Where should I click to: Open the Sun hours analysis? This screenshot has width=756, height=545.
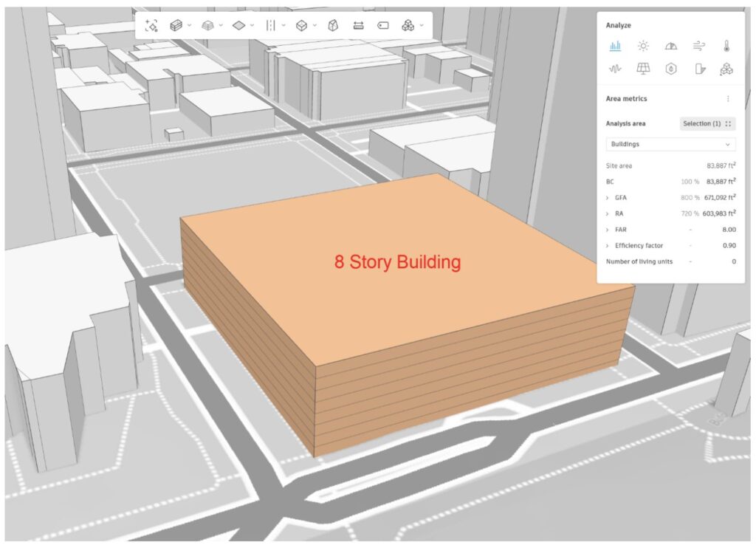[x=643, y=46]
